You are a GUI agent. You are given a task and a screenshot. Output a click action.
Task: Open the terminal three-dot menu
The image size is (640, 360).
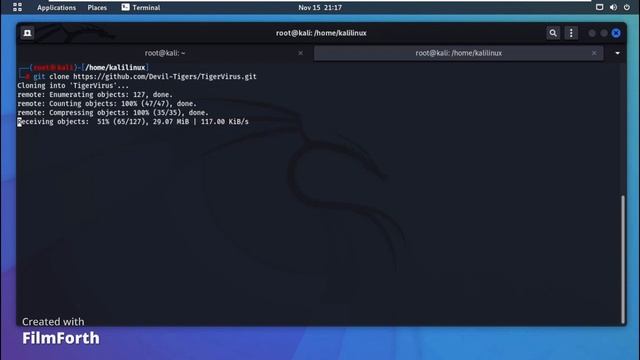(571, 33)
